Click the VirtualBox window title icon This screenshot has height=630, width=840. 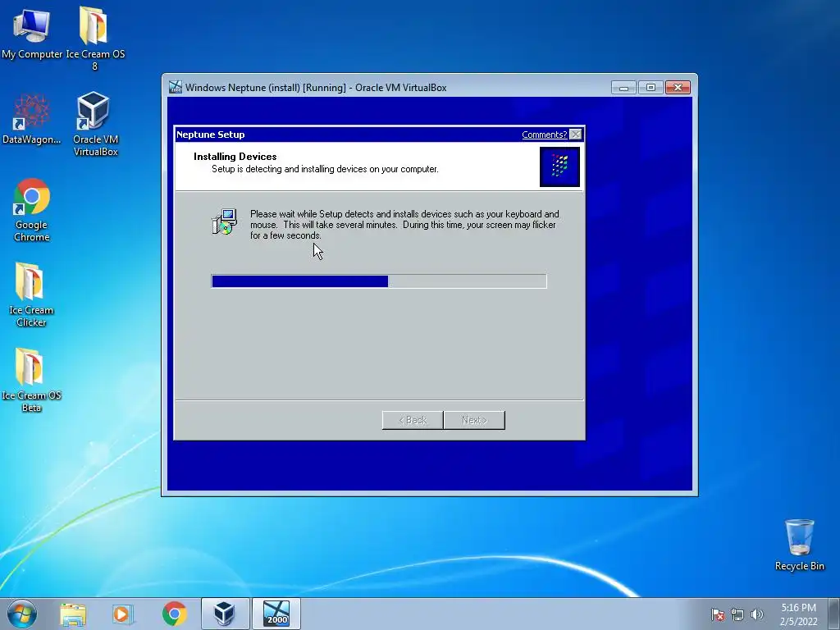tap(176, 87)
